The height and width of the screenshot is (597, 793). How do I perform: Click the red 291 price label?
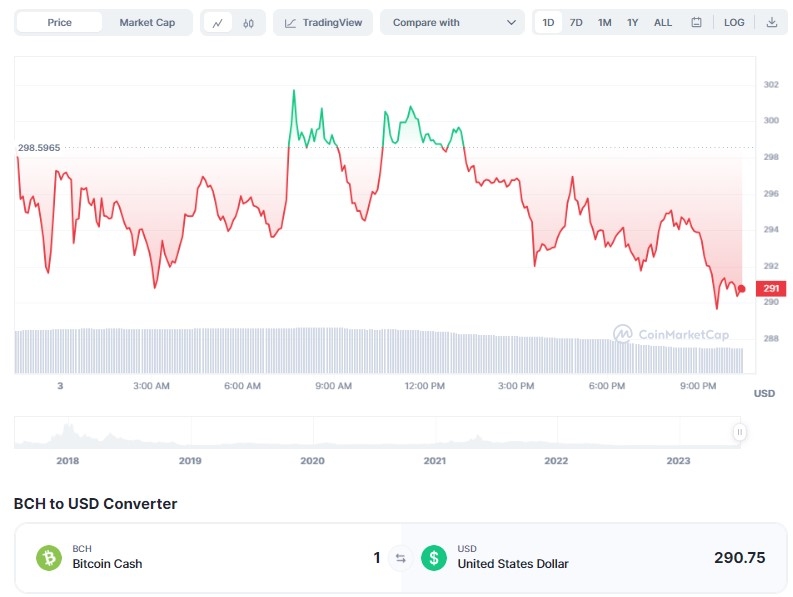tap(771, 288)
